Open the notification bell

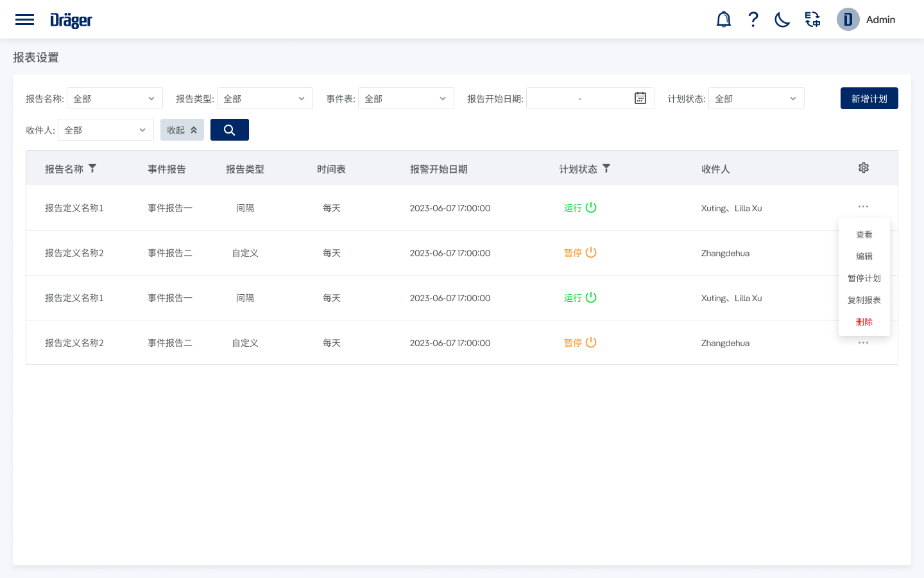[x=723, y=19]
